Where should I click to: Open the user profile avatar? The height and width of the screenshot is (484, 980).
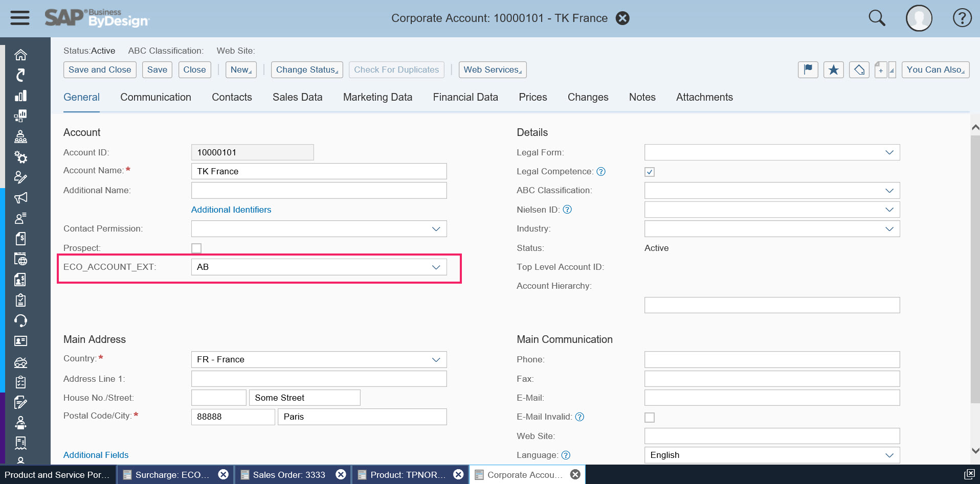coord(919,18)
